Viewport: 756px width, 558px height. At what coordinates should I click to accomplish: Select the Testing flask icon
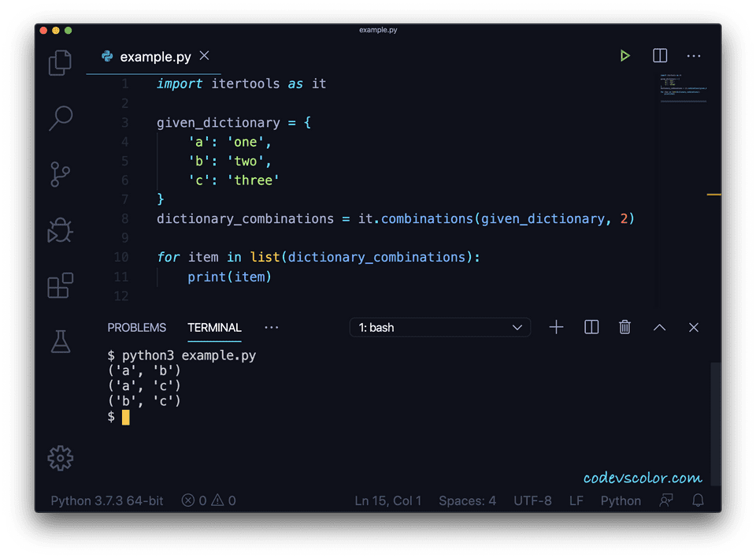point(61,340)
